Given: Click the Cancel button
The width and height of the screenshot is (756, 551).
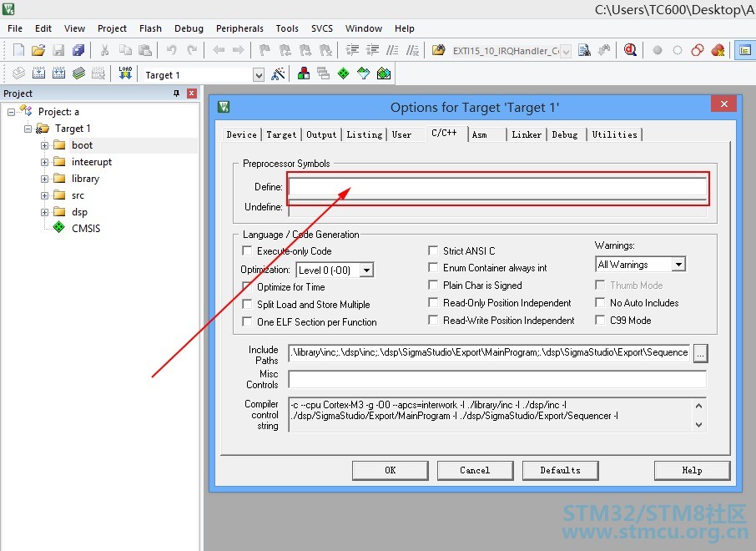Looking at the screenshot, I should (475, 470).
